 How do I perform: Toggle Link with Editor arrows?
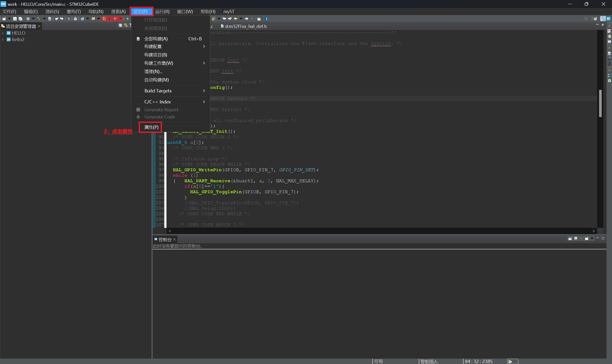[x=126, y=25]
